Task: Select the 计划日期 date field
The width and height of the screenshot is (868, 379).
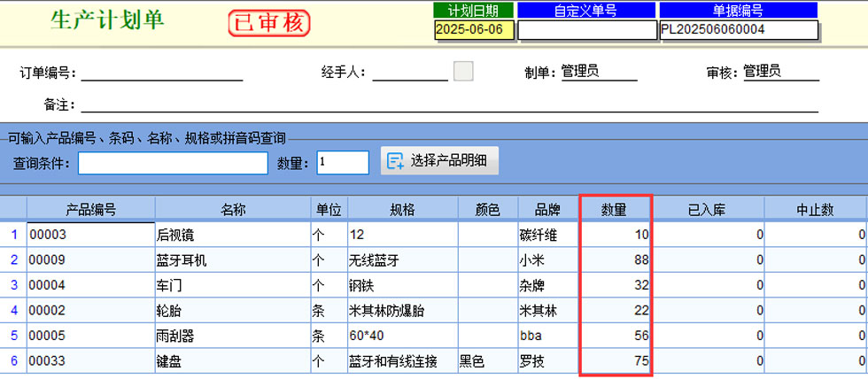Action: (474, 29)
